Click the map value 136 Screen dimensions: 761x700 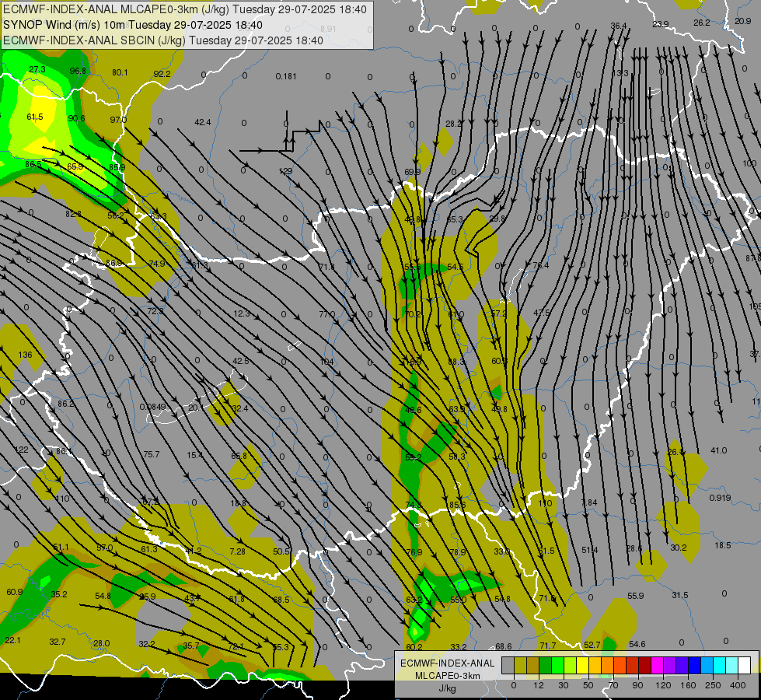25,355
